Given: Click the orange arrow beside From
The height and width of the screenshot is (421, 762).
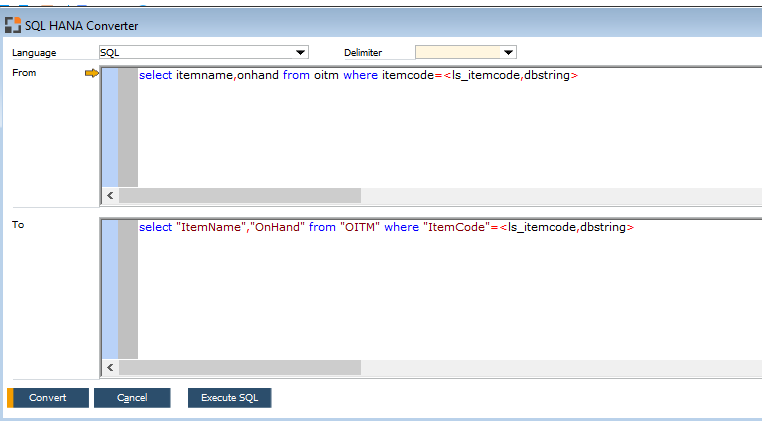Looking at the screenshot, I should [91, 73].
